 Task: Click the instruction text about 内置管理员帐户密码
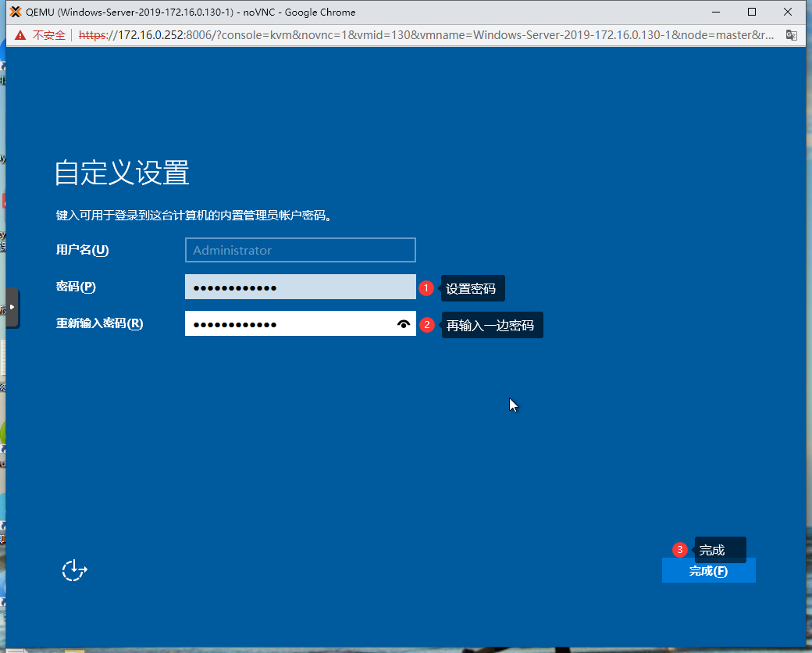[194, 215]
